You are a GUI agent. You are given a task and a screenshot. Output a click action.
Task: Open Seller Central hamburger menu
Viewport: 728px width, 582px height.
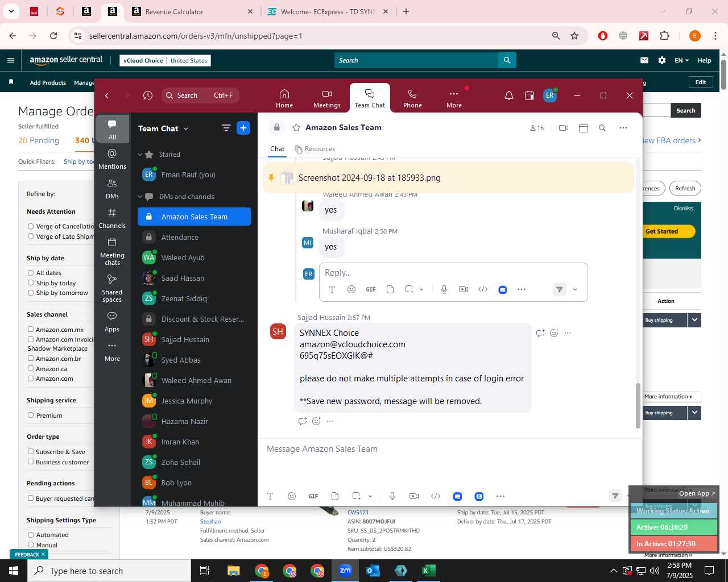11,60
